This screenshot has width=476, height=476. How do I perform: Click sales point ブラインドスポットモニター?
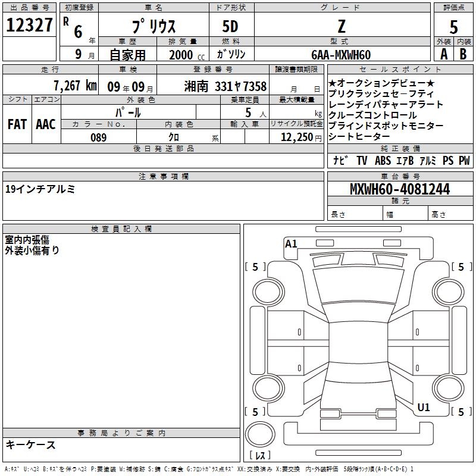click(386, 126)
